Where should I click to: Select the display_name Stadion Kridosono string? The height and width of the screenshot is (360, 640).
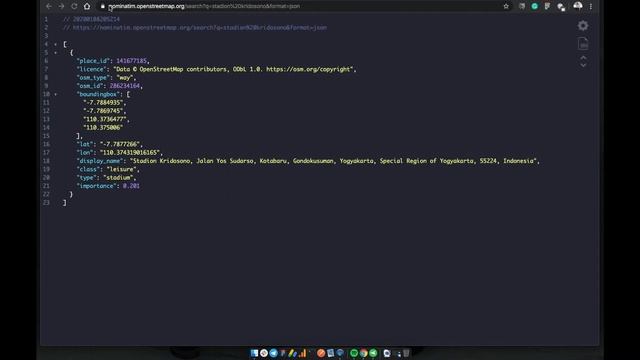(333, 161)
